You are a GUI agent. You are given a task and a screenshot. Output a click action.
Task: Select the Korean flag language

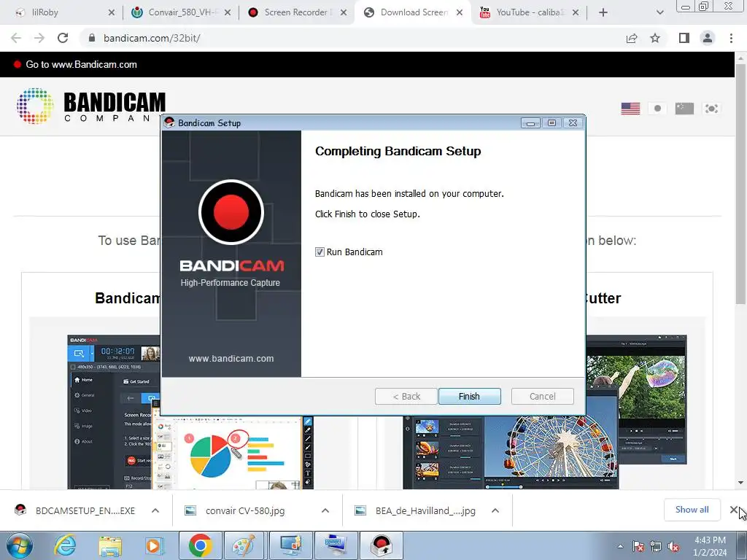tap(712, 109)
